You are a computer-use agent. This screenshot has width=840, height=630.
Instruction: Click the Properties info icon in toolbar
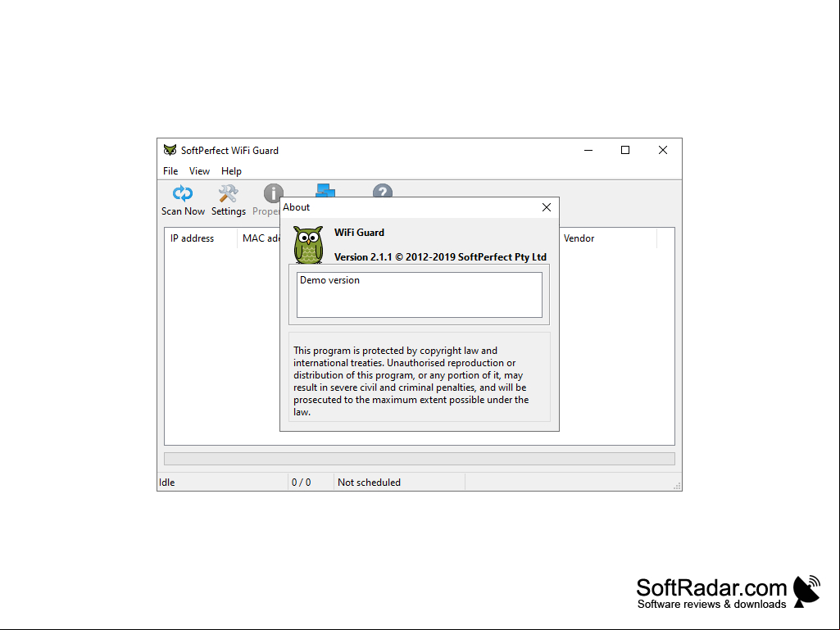click(x=273, y=193)
